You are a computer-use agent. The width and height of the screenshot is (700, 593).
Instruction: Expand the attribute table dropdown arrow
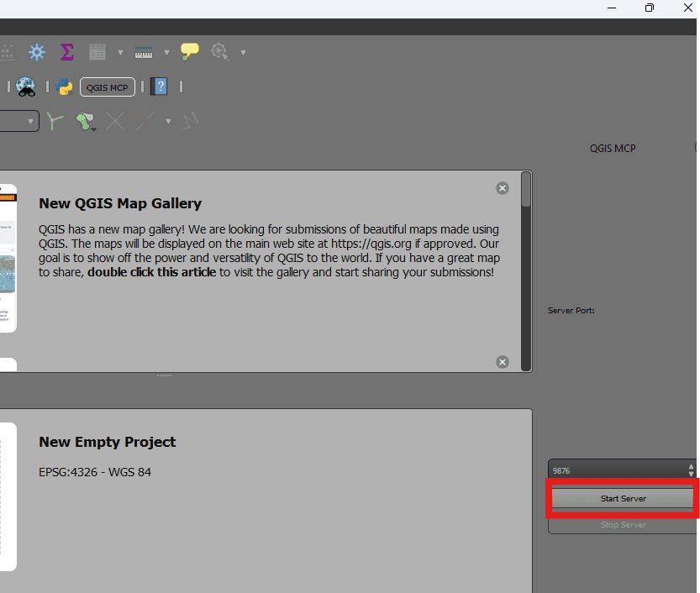(x=120, y=52)
